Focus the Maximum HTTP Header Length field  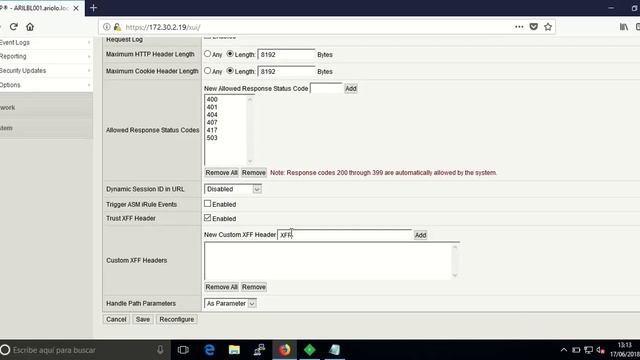tap(286, 54)
